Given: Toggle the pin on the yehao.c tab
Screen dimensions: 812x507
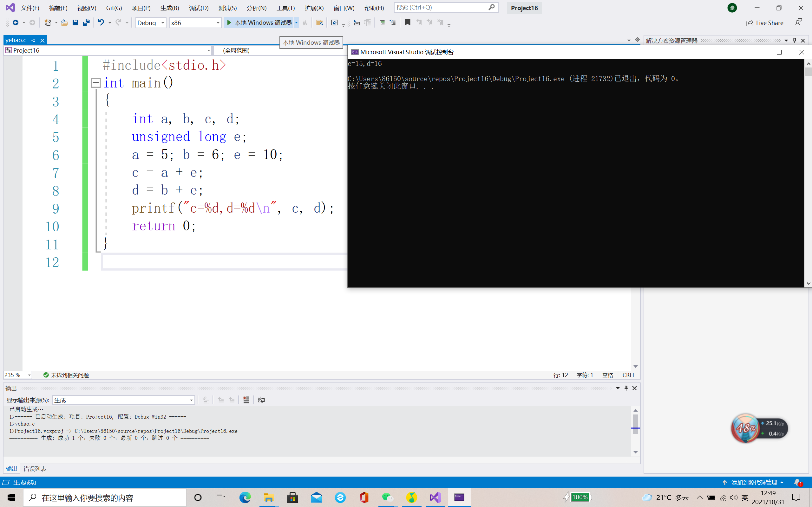Looking at the screenshot, I should (x=34, y=40).
